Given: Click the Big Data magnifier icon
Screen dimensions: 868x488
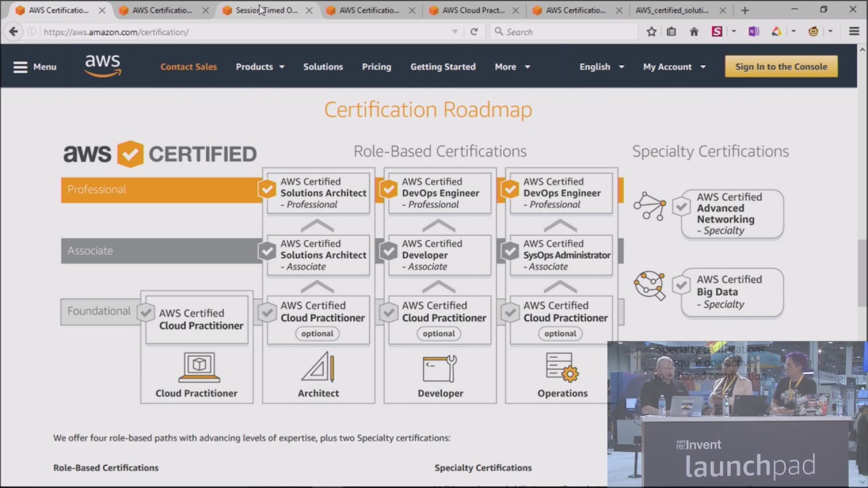Looking at the screenshot, I should click(650, 285).
